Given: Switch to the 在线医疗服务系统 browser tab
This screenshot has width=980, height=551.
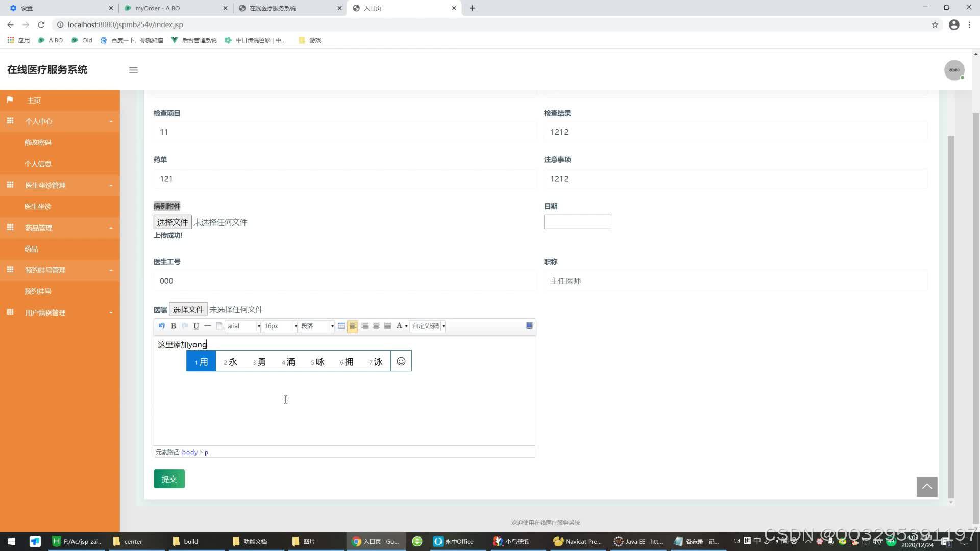Looking at the screenshot, I should (x=290, y=8).
